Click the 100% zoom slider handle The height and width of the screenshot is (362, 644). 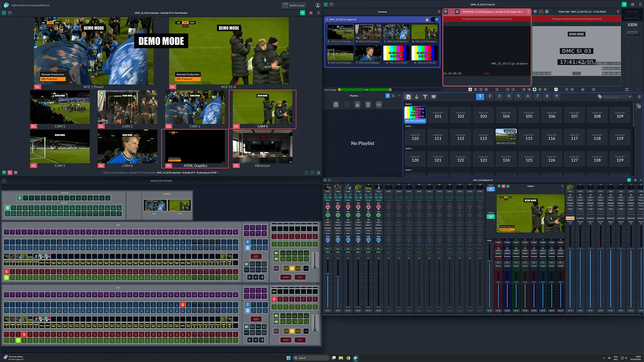pos(632,33)
